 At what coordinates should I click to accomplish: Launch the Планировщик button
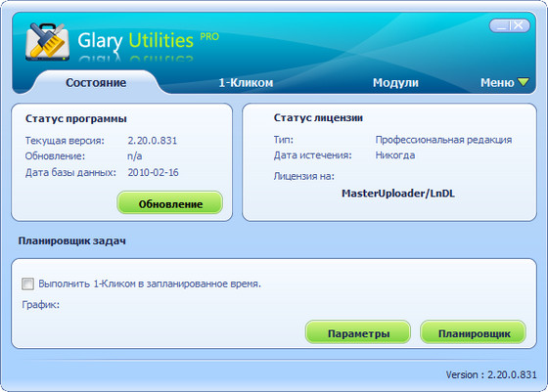pos(474,332)
